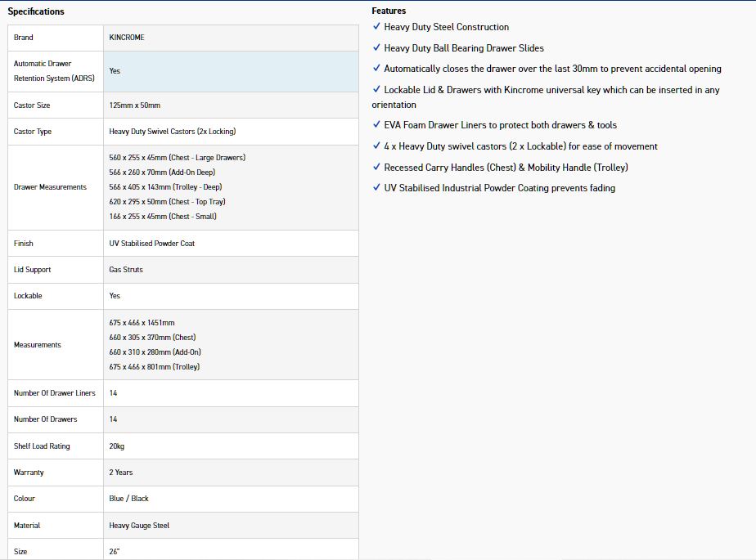The image size is (756, 560).
Task: Select the Measurements label
Action: [x=37, y=345]
